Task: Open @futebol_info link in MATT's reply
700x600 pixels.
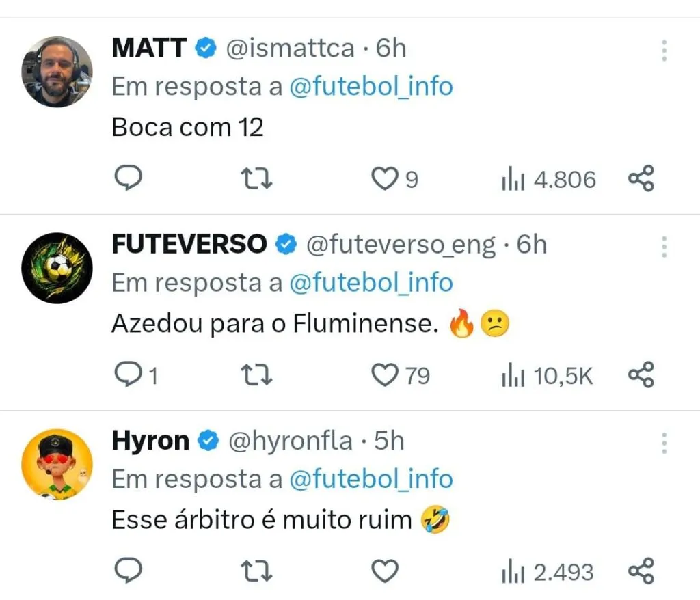Action: (371, 87)
